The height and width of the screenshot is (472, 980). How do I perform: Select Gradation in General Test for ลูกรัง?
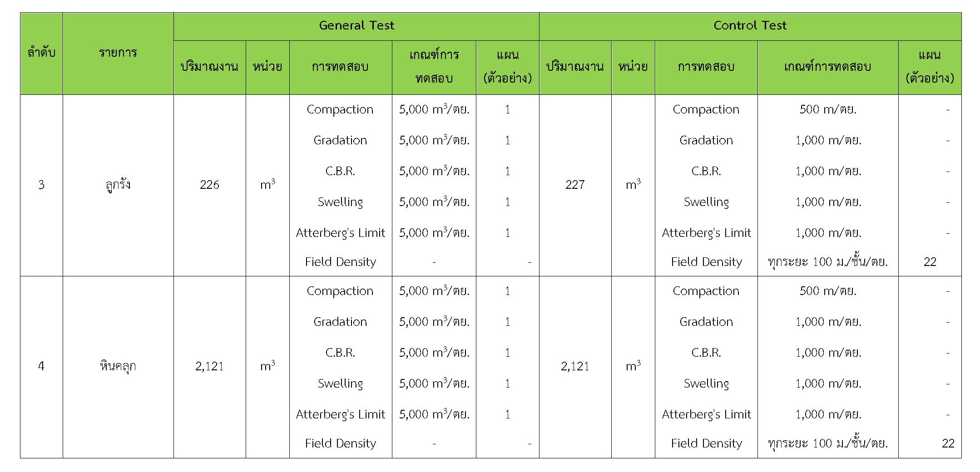(x=340, y=140)
